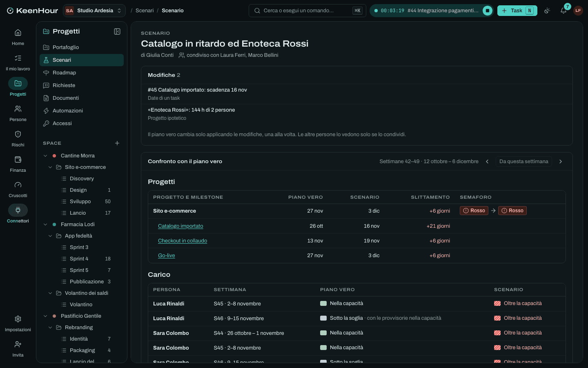
Task: Open the Catalogo importato milestone link
Action: point(180,226)
